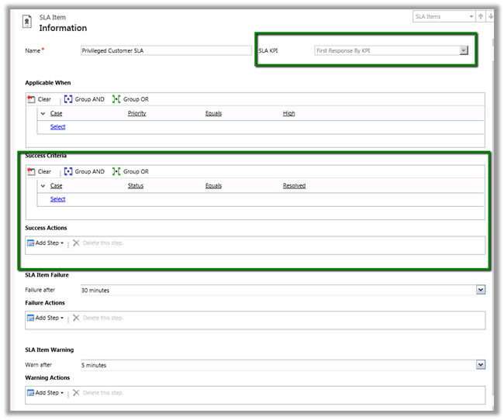
Task: Open the SLA KPI dropdown
Action: (464, 50)
